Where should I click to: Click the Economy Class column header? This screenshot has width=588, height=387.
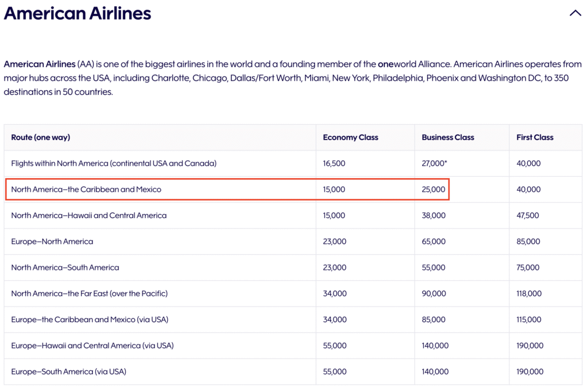click(350, 137)
